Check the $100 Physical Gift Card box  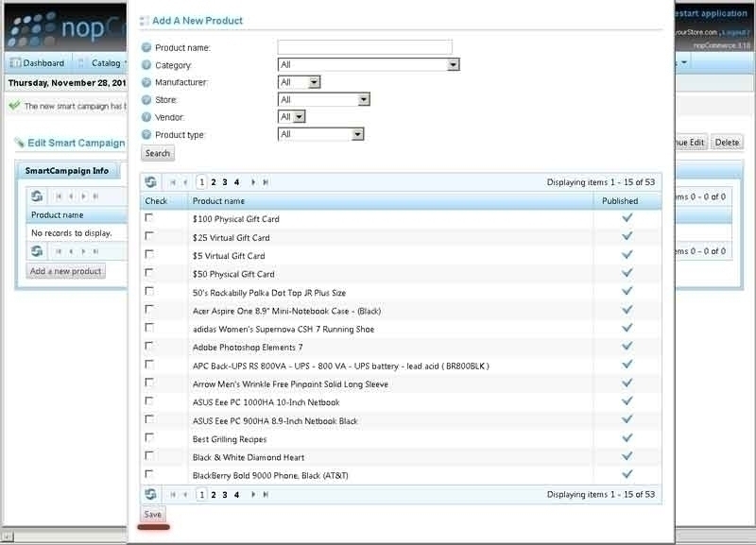pyautogui.click(x=149, y=218)
